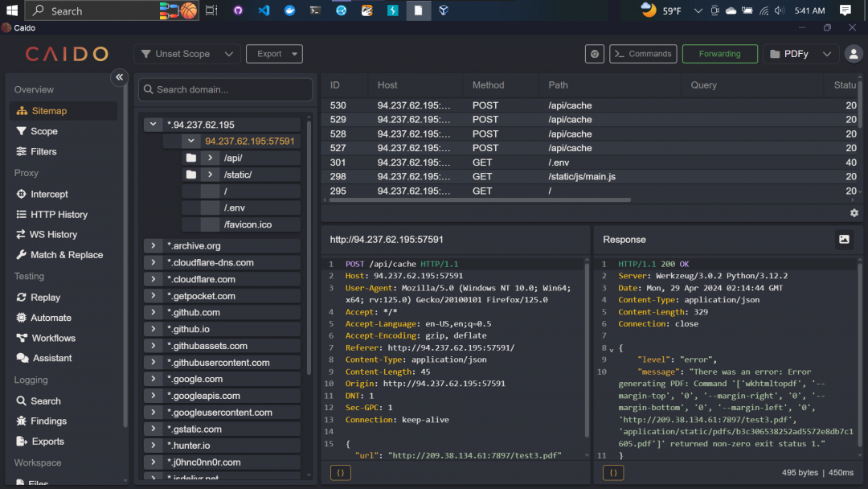This screenshot has height=489, width=868.
Task: Open the Export dropdown arrow
Action: click(294, 54)
